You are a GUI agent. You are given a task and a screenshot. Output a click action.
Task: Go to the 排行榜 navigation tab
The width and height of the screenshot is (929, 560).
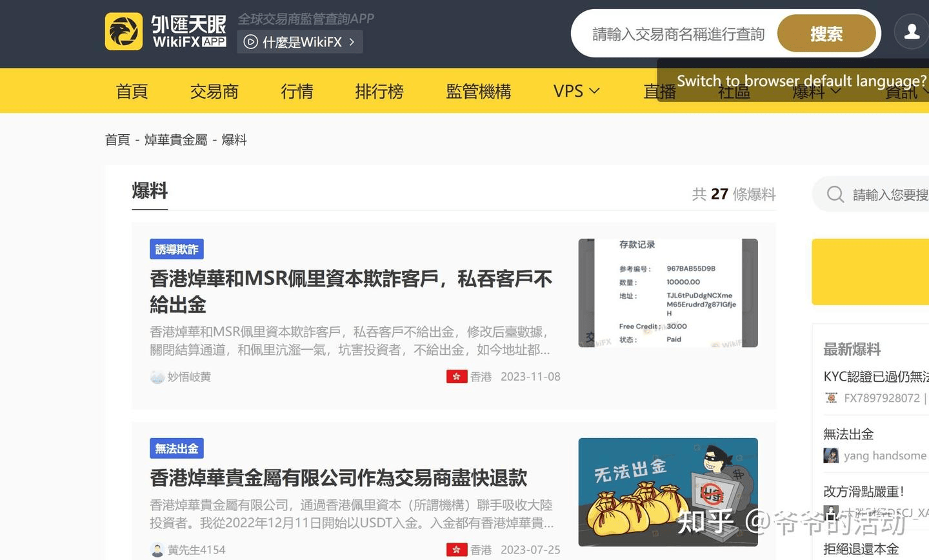379,91
